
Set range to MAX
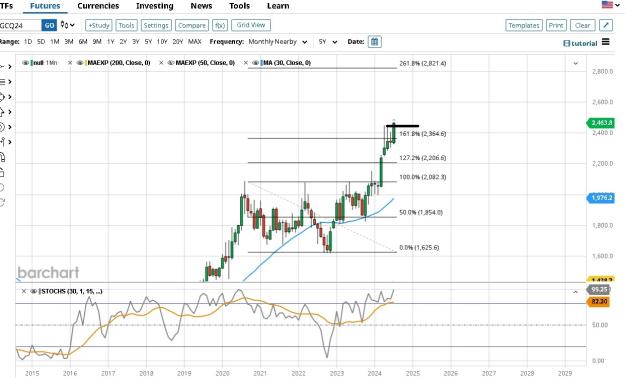coord(195,41)
